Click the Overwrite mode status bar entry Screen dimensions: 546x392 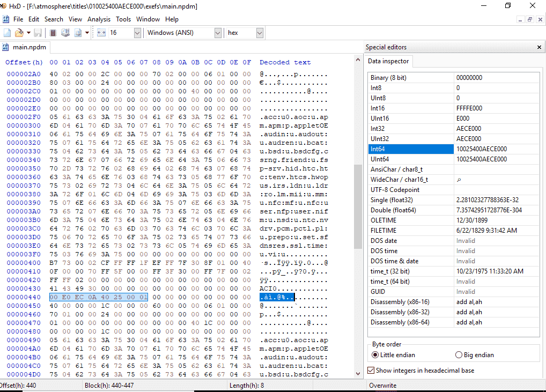point(383,386)
